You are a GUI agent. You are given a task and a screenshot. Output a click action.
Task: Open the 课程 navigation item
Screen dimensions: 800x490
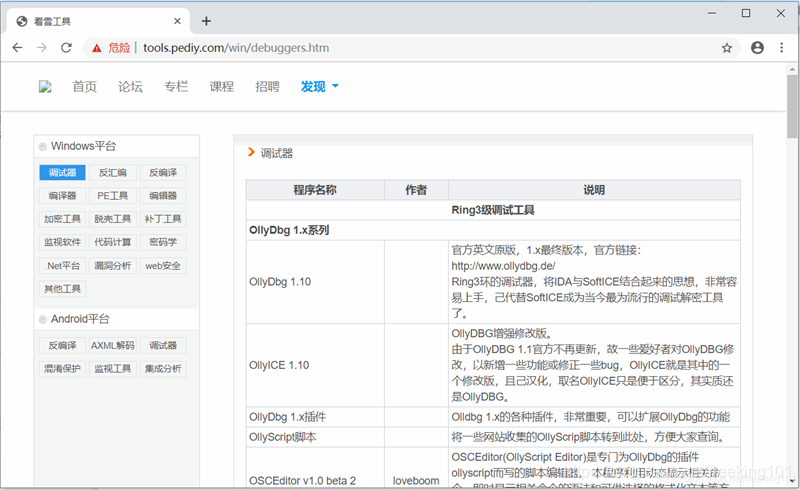pyautogui.click(x=222, y=86)
